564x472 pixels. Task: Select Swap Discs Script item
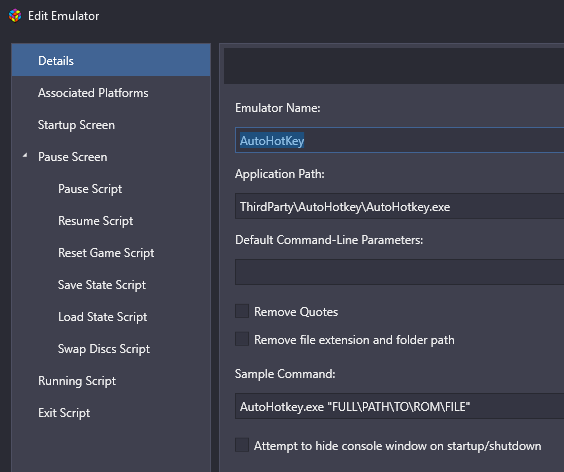tap(111, 349)
